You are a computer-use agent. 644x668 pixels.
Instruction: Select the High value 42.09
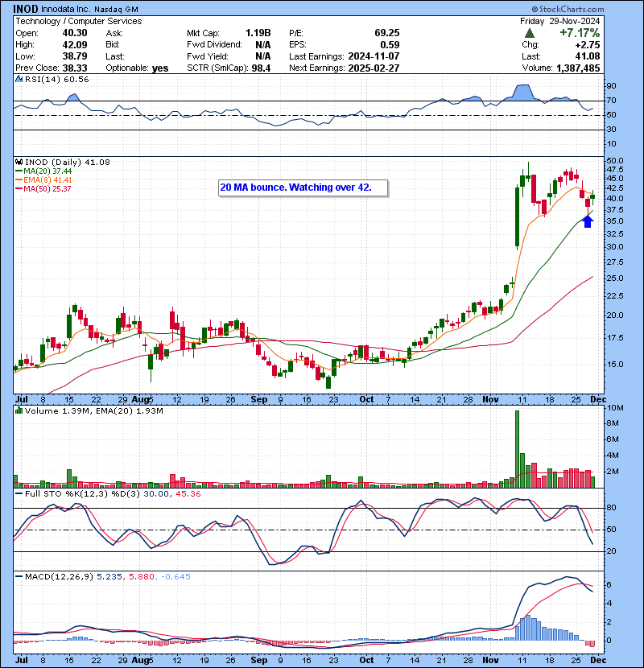(75, 45)
